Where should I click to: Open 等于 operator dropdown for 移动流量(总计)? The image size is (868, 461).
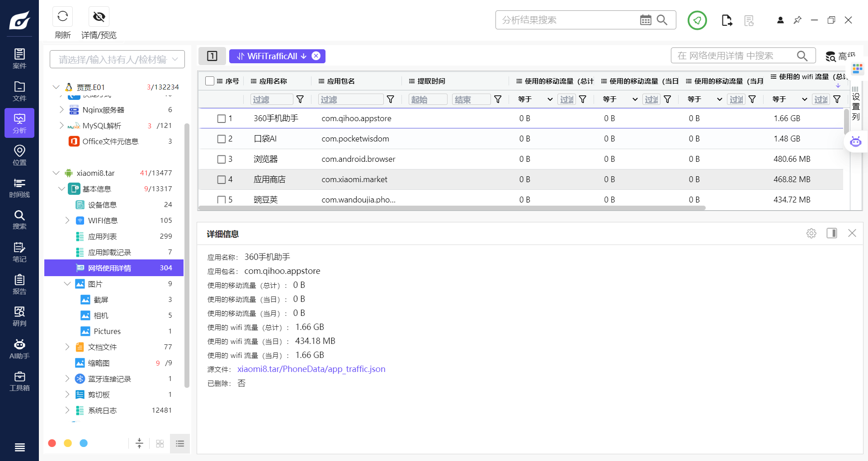(535, 99)
